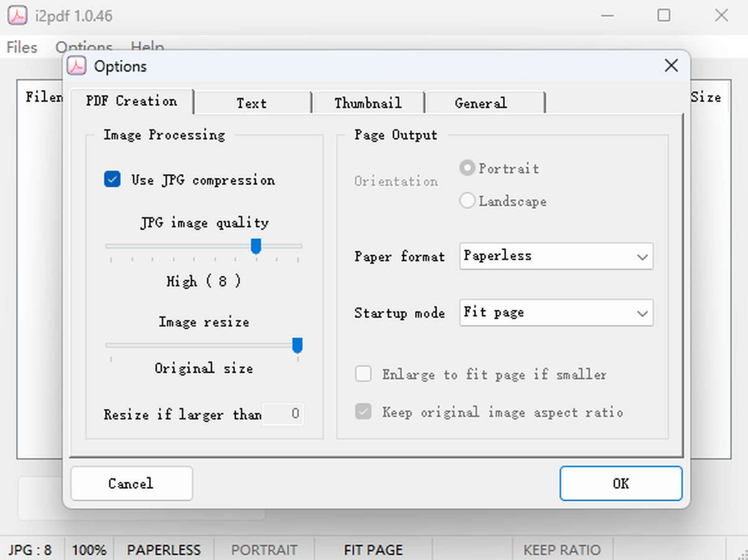The width and height of the screenshot is (748, 560).
Task: Expand the Paper format list arrow
Action: (643, 256)
